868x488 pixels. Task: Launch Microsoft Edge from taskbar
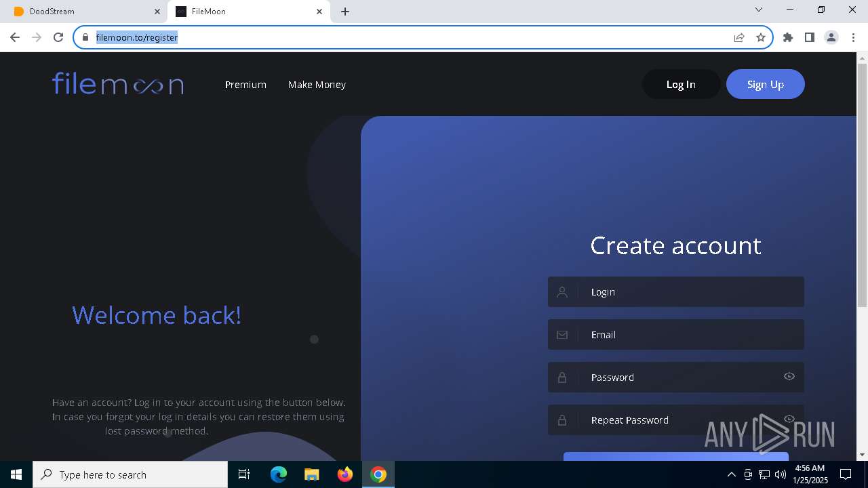[x=279, y=474]
